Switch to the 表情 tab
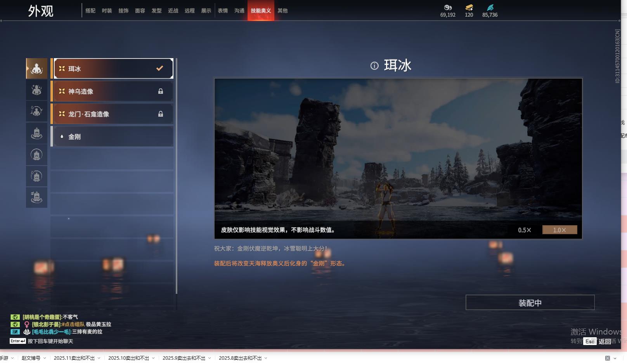627x364 pixels. click(x=223, y=11)
